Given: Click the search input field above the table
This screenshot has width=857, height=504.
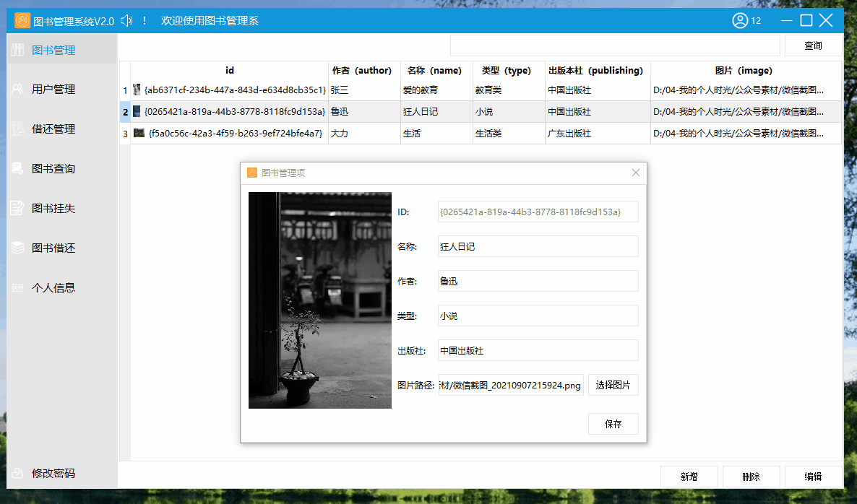Looking at the screenshot, I should click(x=615, y=45).
